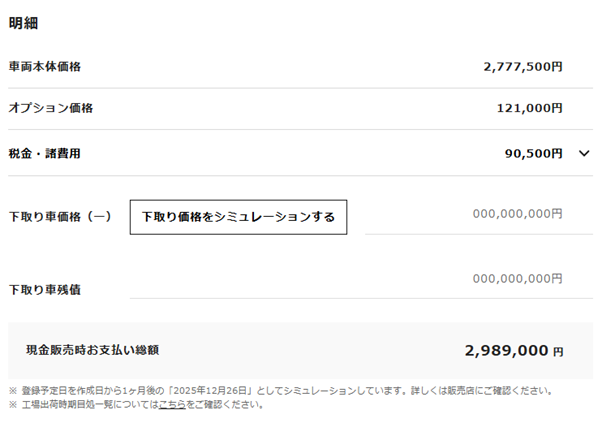Click the 税金・諸費用 row label
The image size is (602, 423).
[x=44, y=154]
